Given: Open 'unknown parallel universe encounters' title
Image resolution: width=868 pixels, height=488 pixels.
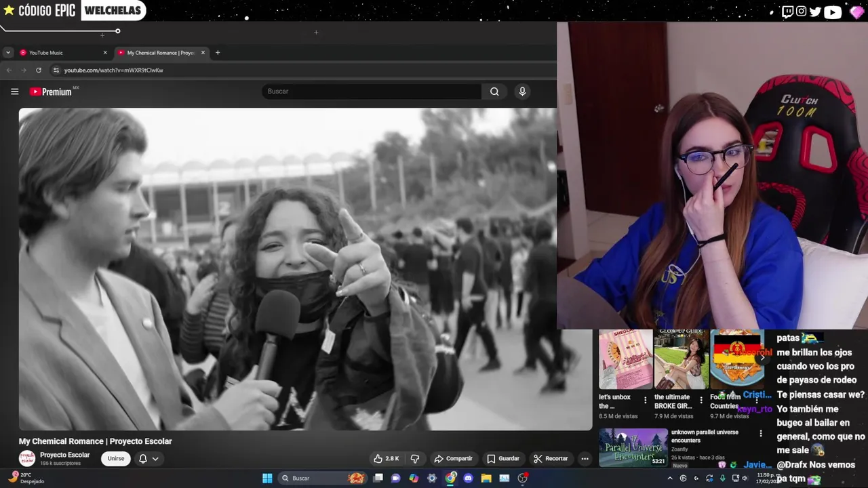Looking at the screenshot, I should (705, 436).
